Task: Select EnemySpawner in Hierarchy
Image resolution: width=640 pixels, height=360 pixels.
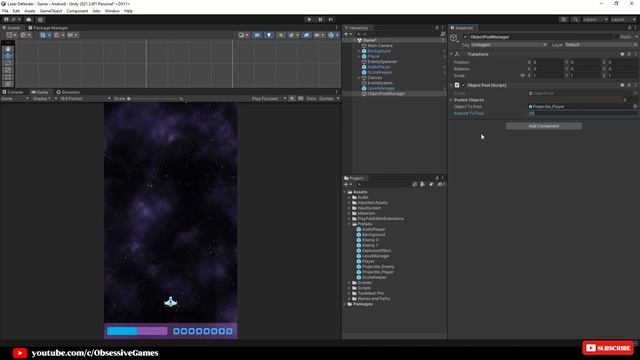Action: tap(382, 62)
